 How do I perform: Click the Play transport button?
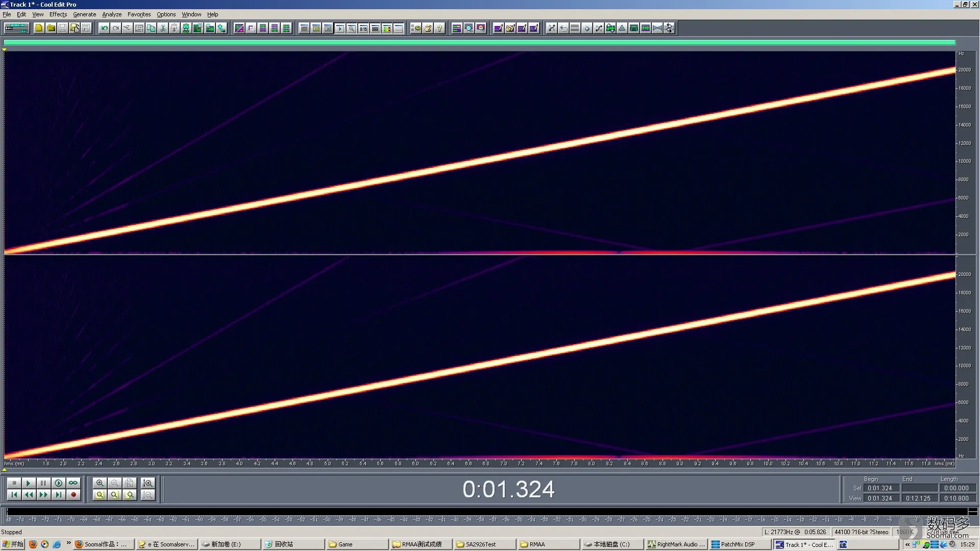click(29, 483)
